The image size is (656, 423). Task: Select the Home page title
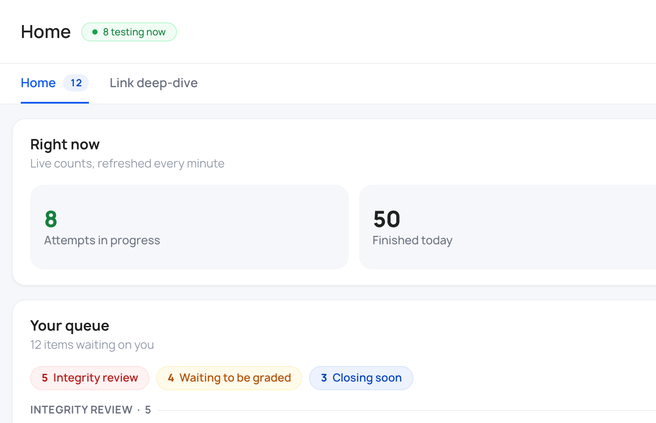click(46, 32)
